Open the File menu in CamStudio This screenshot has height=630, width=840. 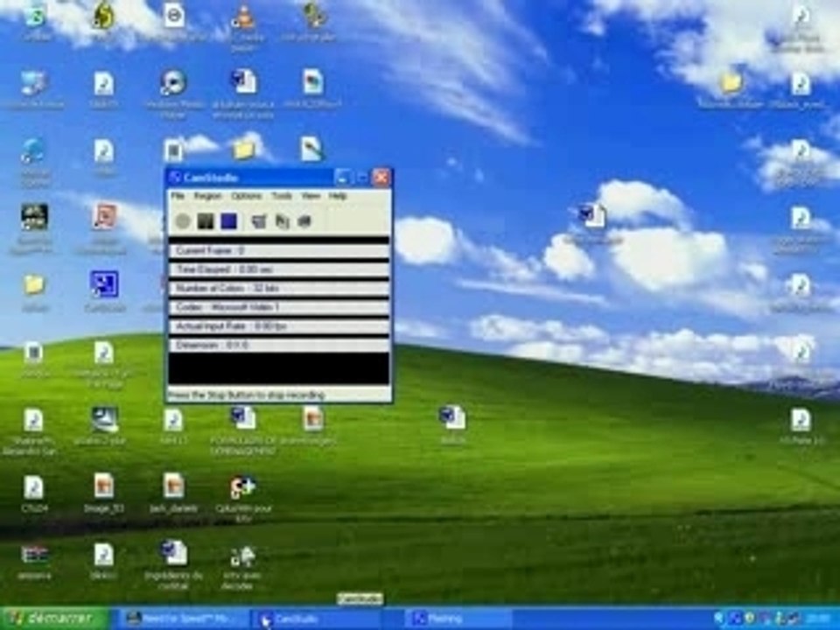click(178, 196)
